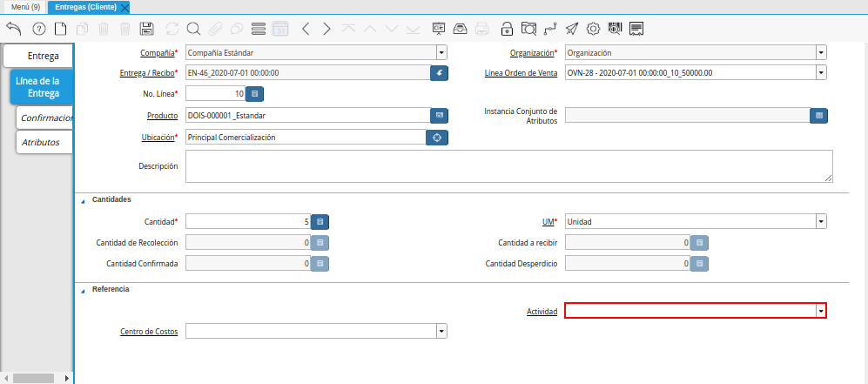Open the gear process icon in toolbar
The height and width of the screenshot is (384, 868).
point(594,29)
